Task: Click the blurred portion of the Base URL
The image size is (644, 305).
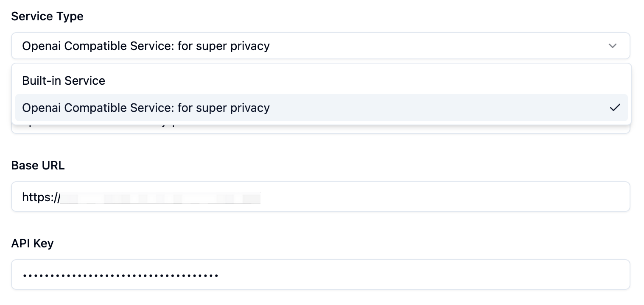Action: point(161,198)
